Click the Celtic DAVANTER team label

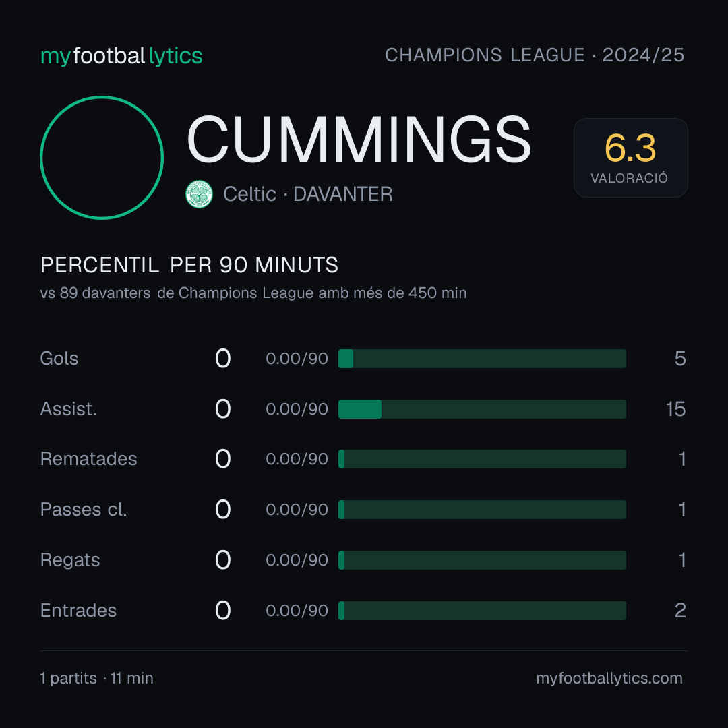point(307,194)
